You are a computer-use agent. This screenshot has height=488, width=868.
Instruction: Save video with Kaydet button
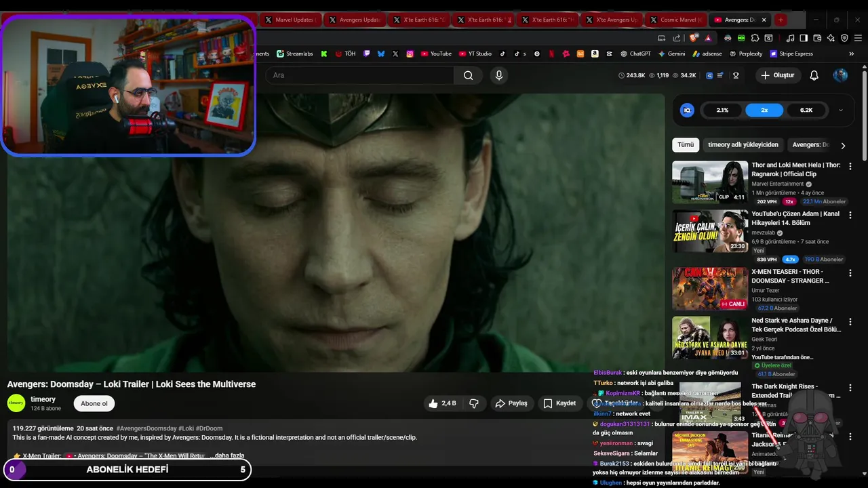(x=559, y=403)
